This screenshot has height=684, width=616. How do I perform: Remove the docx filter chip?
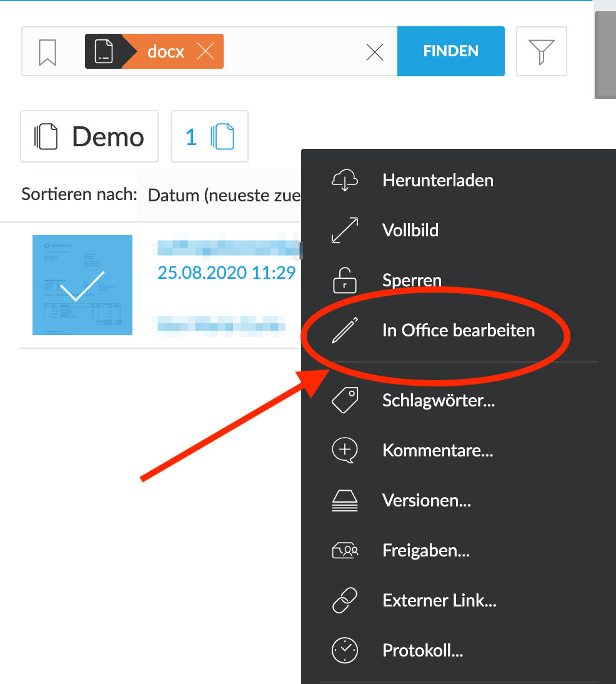[206, 51]
